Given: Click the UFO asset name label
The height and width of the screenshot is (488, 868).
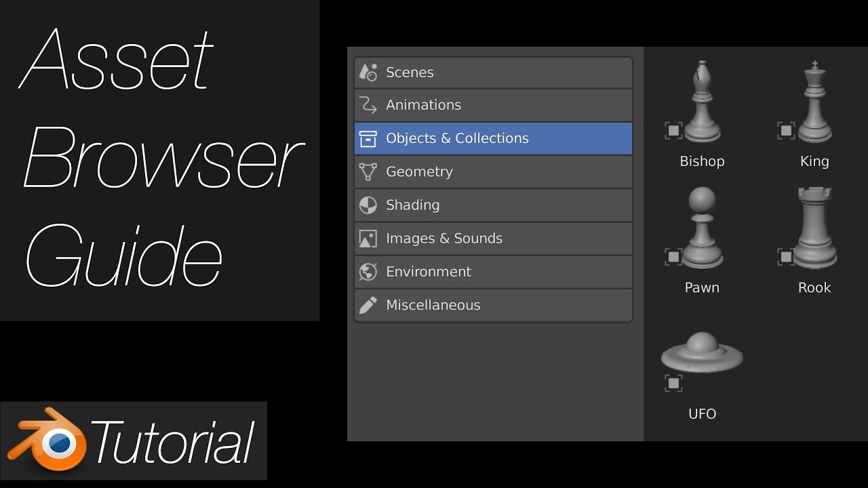Looking at the screenshot, I should (702, 413).
